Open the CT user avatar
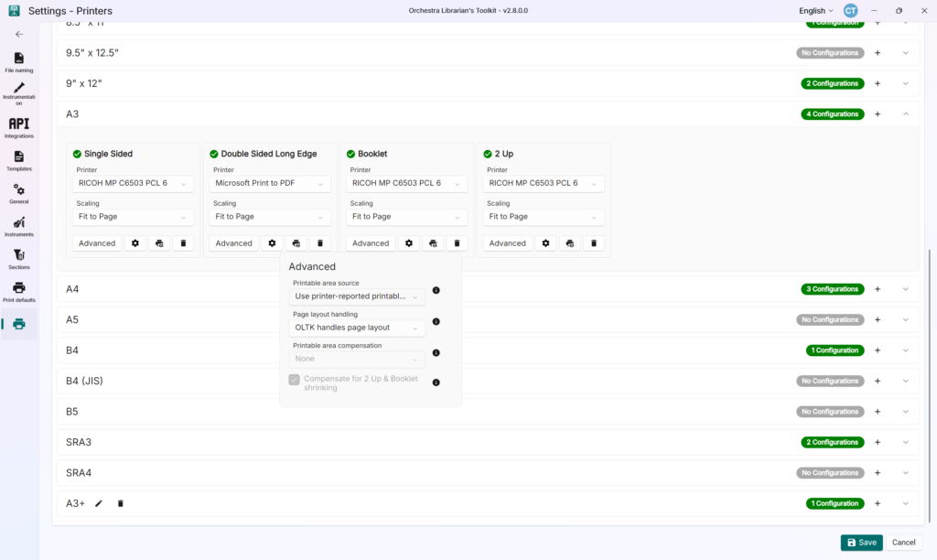This screenshot has width=937, height=560. point(850,11)
